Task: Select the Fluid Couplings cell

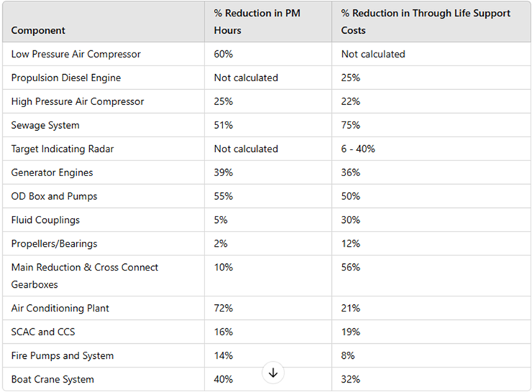Action: tap(45, 220)
